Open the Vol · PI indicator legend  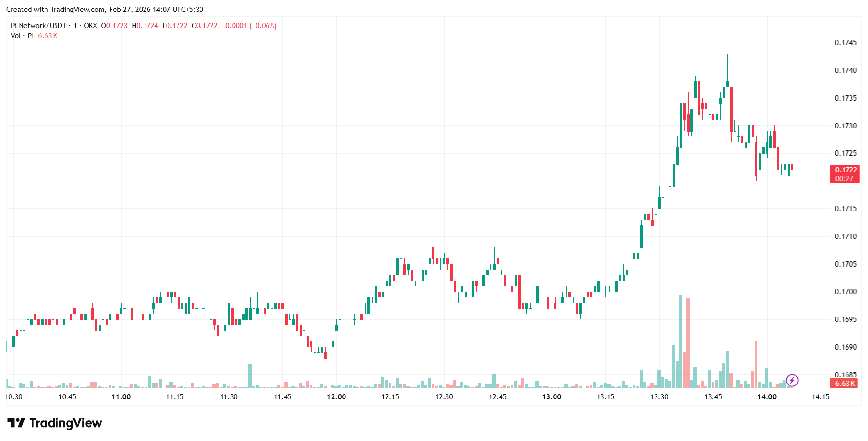click(x=22, y=36)
